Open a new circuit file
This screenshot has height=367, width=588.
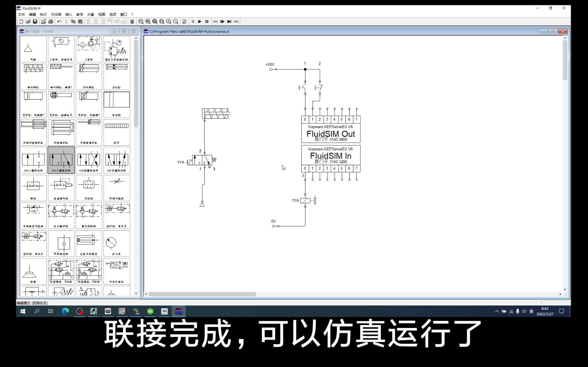[x=21, y=21]
